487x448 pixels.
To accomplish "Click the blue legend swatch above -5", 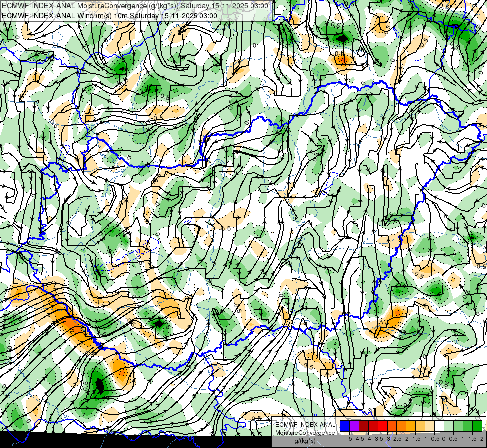I will click(x=345, y=426).
